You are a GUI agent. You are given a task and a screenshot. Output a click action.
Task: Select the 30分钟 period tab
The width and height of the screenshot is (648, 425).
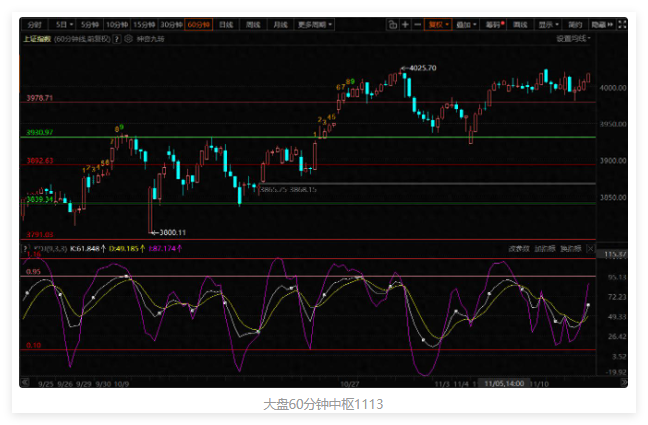[171, 23]
